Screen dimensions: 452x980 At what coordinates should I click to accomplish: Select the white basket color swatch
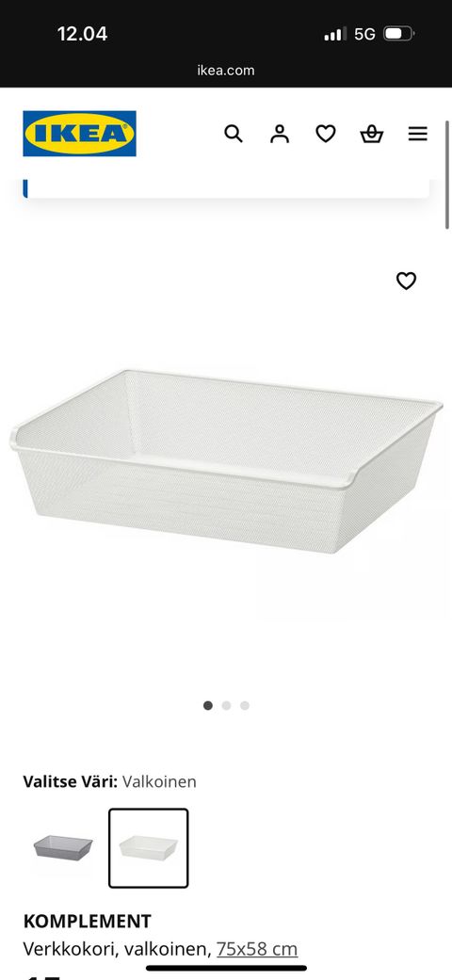point(148,848)
